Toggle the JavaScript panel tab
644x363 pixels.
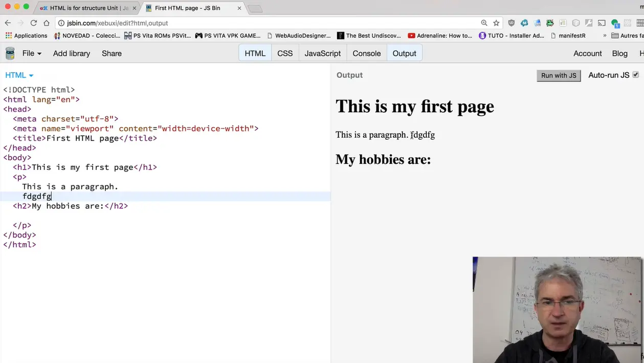click(323, 53)
